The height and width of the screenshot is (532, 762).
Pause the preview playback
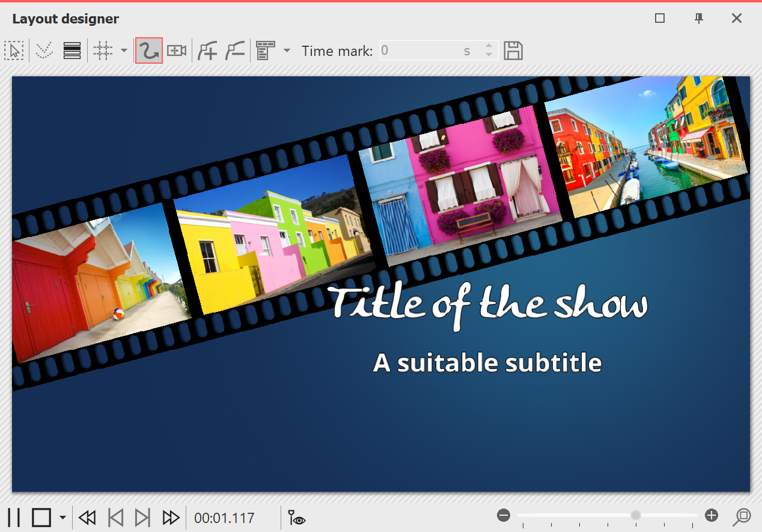pyautogui.click(x=14, y=517)
